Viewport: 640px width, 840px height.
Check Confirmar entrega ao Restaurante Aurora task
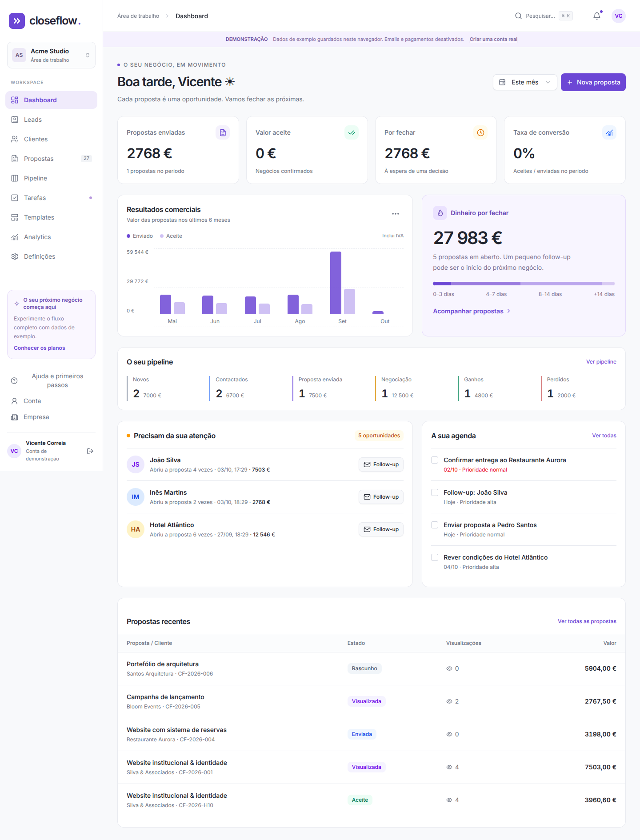(x=435, y=460)
